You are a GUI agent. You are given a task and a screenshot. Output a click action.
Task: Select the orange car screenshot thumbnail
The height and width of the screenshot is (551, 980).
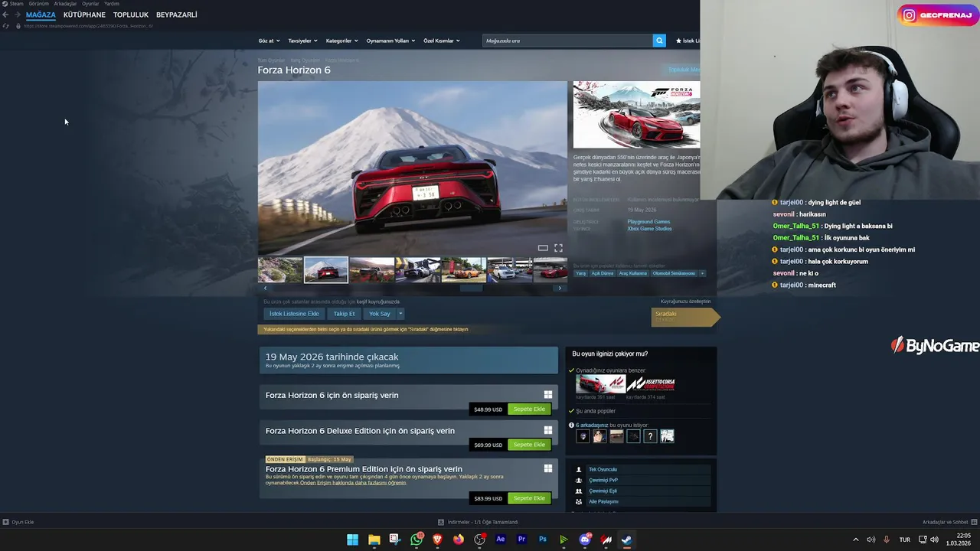pyautogui.click(x=463, y=269)
